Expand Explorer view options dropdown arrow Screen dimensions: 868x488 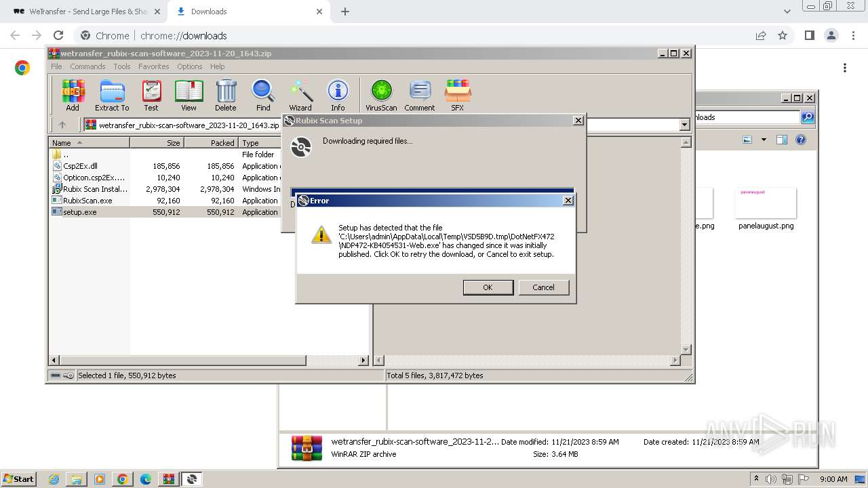pos(764,140)
